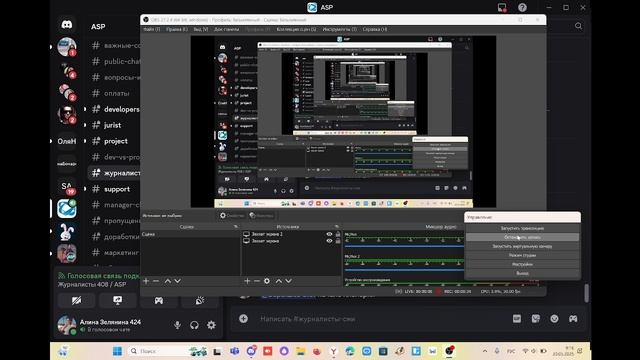The image size is (640, 360).
Task: Click the Фильтры button in OBS source toolbar
Action: click(261, 216)
